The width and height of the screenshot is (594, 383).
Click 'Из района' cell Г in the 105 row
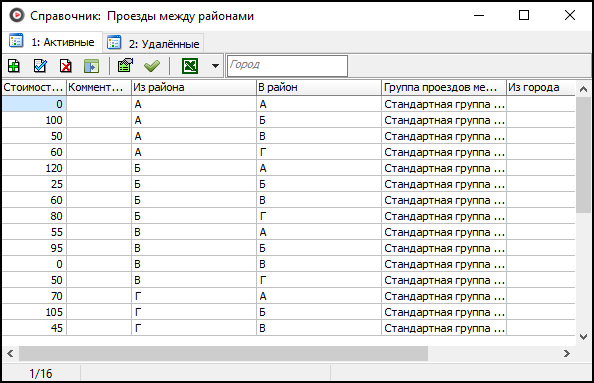point(194,312)
